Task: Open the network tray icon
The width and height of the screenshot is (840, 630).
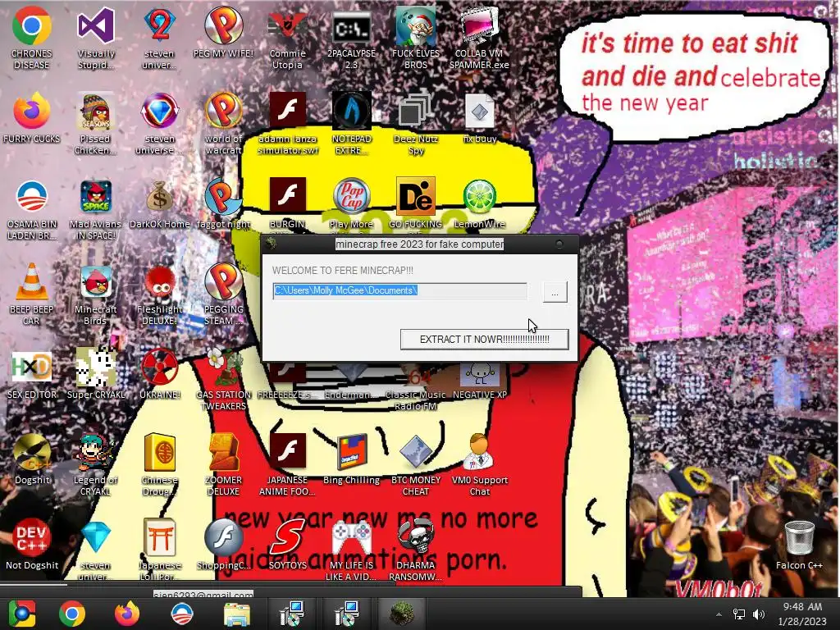Action: (739, 614)
